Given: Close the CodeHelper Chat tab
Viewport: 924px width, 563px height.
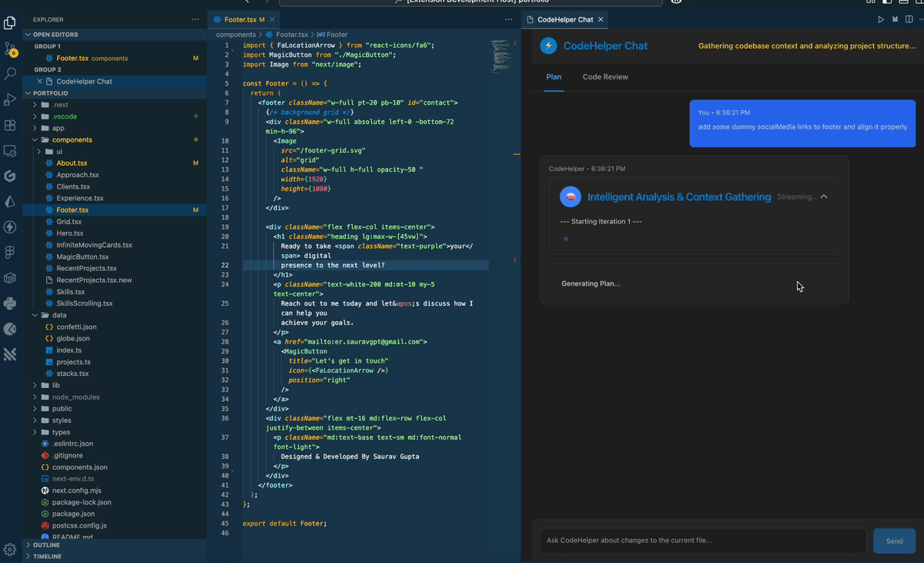Looking at the screenshot, I should (x=601, y=19).
